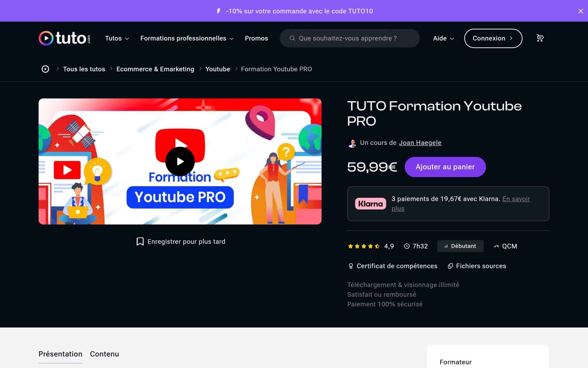Click Joan Haegele's avatar
Image resolution: width=588 pixels, height=368 pixels.
pos(352,143)
